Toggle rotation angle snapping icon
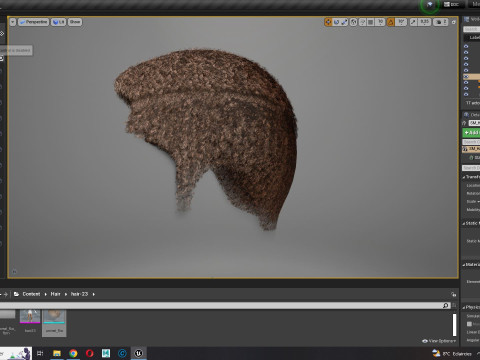This screenshot has height=360, width=480. click(390, 22)
